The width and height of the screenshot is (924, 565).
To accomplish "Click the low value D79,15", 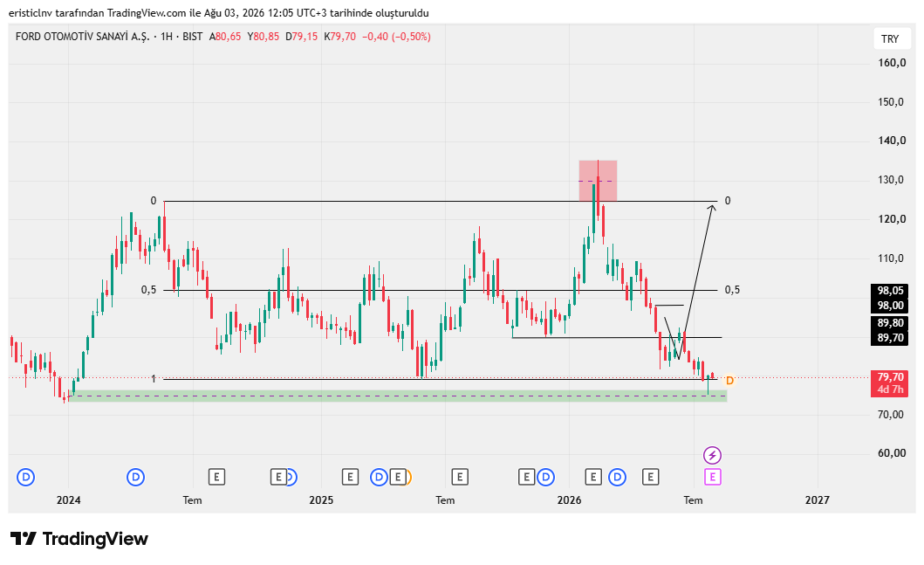I will (302, 37).
